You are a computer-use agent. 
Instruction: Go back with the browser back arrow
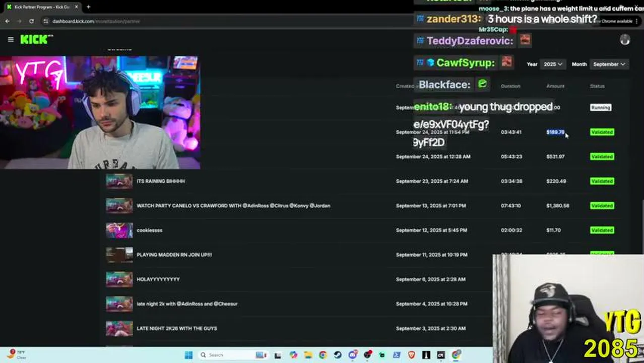7,21
